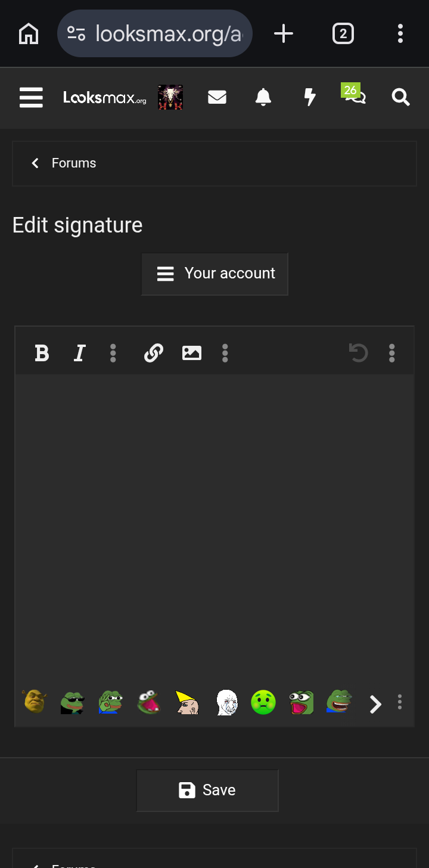Expand more text formatting options after italic
The image size is (429, 868).
tap(113, 354)
